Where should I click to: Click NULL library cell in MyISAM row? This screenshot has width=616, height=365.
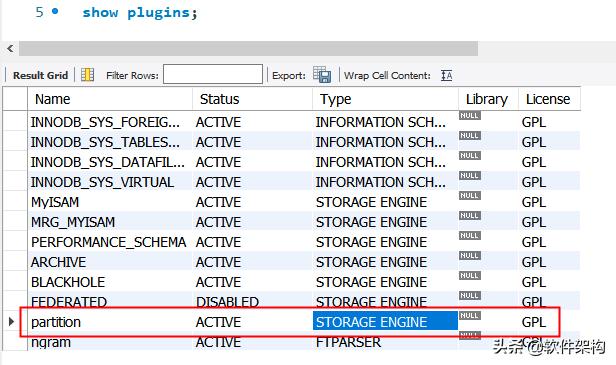[x=469, y=196]
